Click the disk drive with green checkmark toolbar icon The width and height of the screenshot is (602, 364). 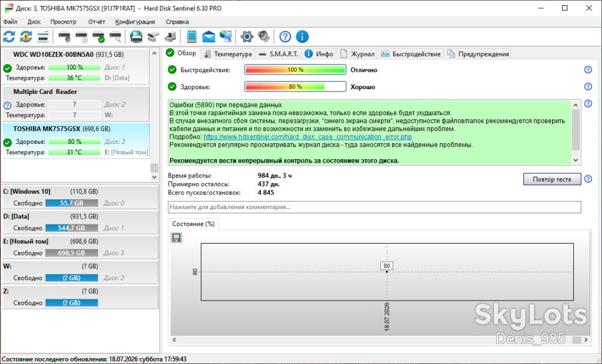click(98, 37)
